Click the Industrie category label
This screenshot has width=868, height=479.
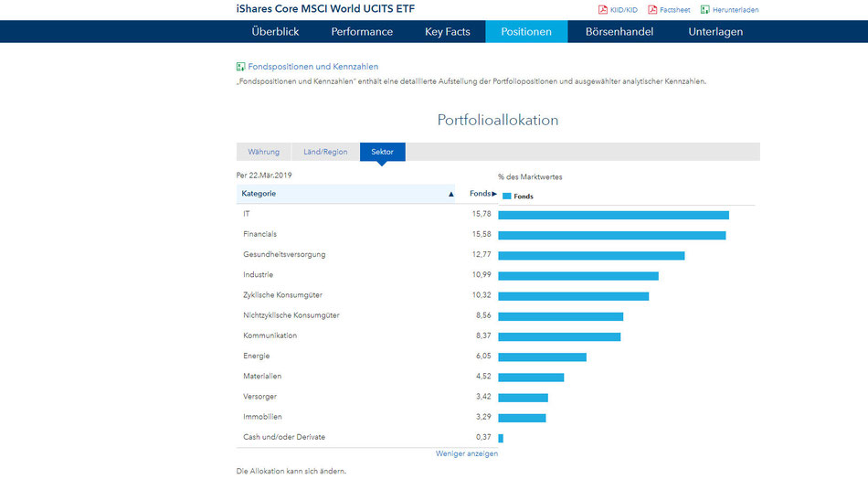coord(258,274)
